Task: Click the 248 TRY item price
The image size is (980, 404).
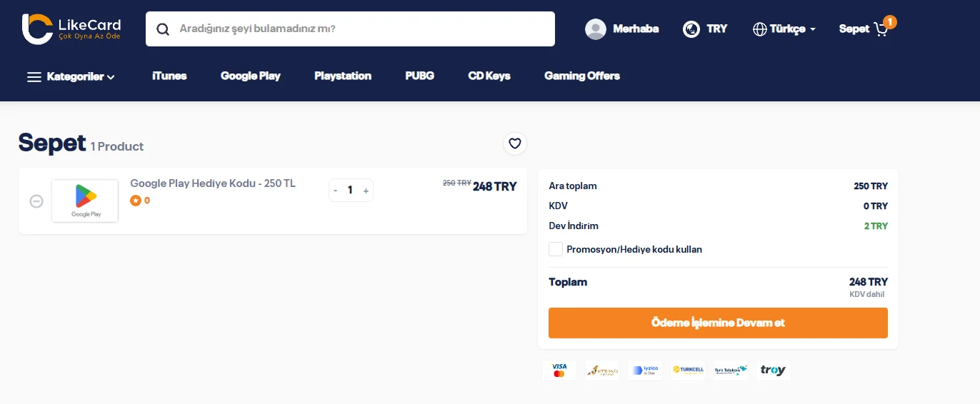Action: click(494, 186)
